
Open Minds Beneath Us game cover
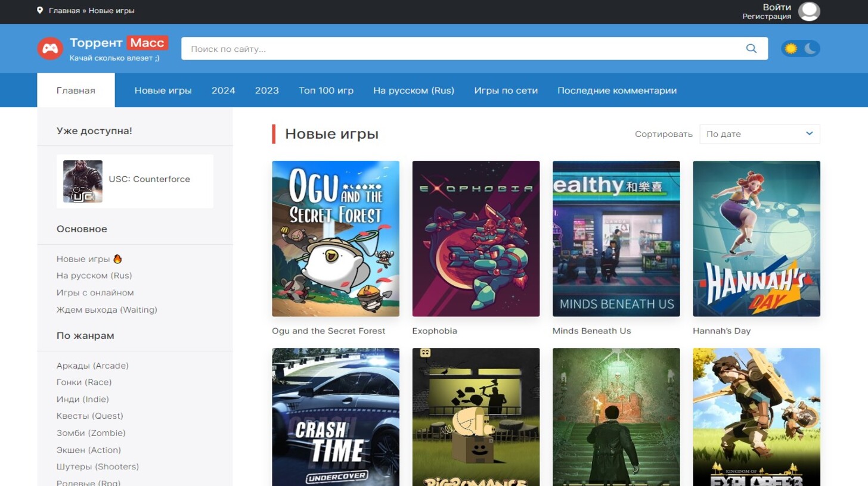[x=616, y=238]
